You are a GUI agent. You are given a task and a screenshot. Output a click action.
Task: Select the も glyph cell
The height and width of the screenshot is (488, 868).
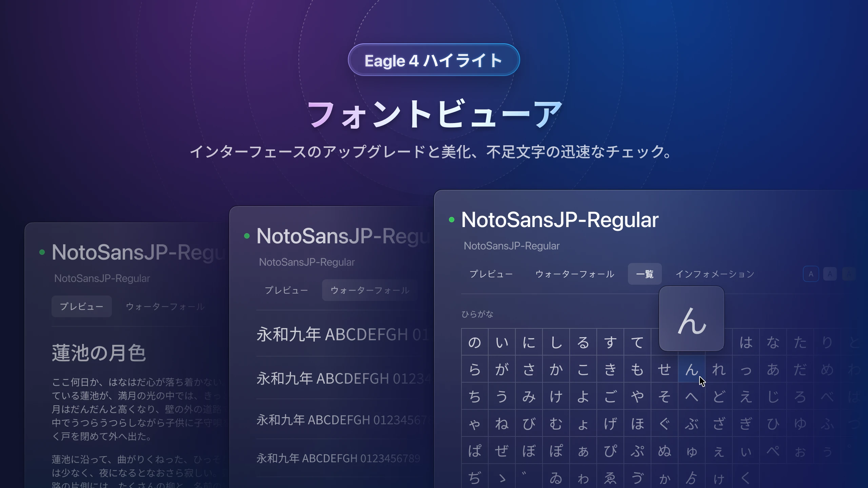637,369
